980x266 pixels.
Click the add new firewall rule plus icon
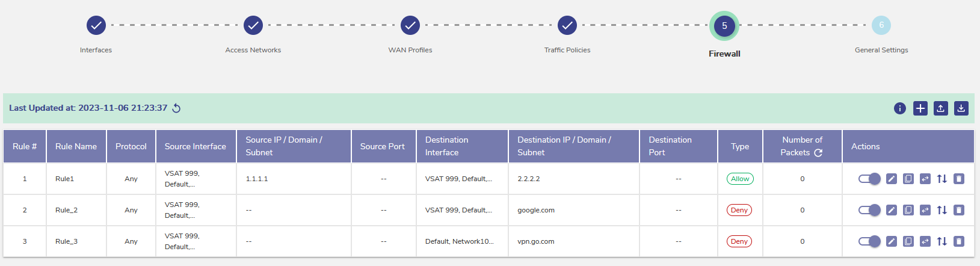pos(920,108)
